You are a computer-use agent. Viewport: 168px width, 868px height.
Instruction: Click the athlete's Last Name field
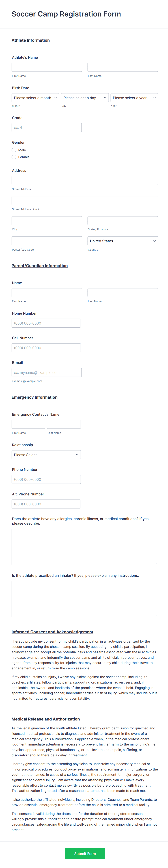122,67
